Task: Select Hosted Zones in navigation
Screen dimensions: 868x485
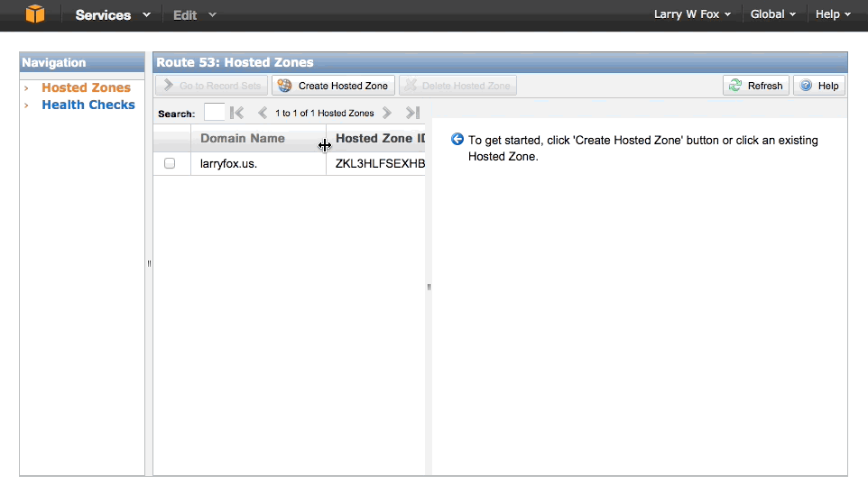Action: [x=86, y=87]
